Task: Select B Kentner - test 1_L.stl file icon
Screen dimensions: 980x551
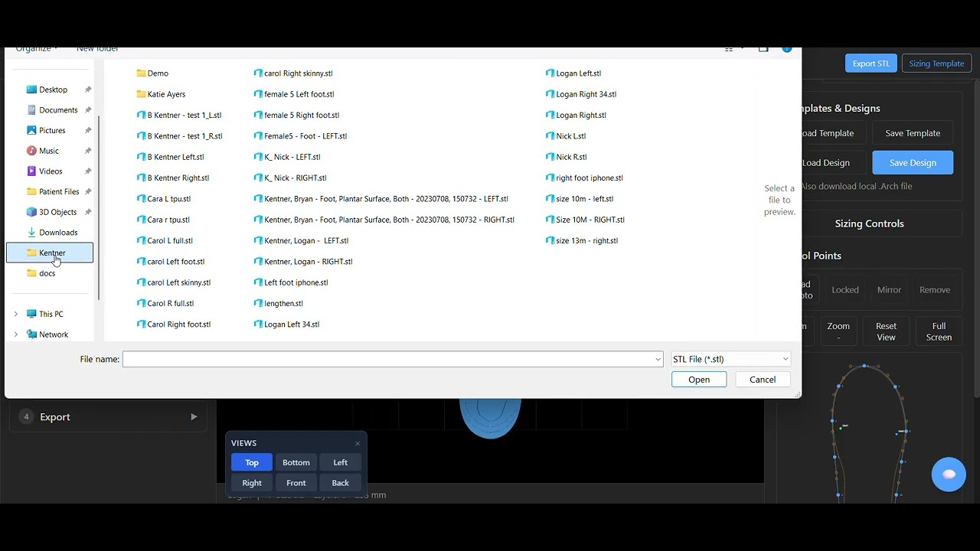Action: point(141,115)
